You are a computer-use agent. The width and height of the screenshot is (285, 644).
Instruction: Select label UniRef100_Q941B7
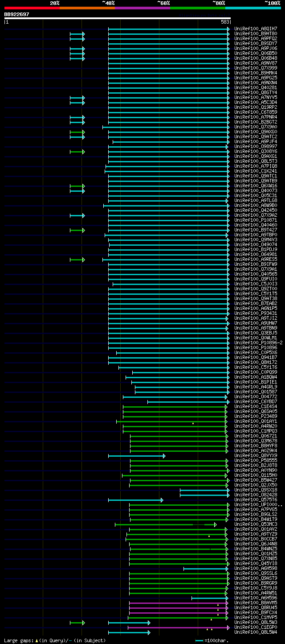point(256,357)
